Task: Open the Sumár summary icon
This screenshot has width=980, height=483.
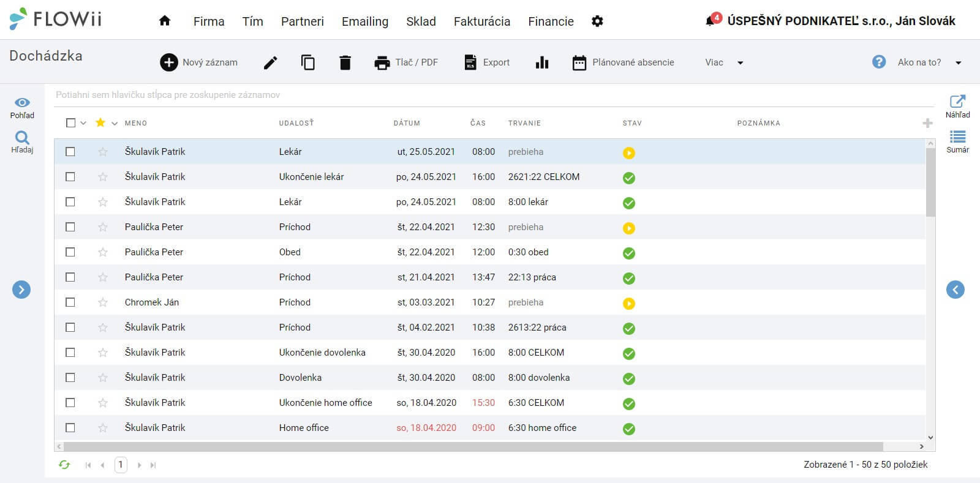Action: [x=957, y=141]
